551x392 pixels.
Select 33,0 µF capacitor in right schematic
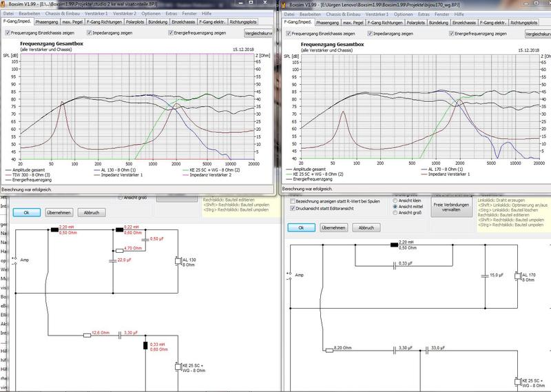(427, 350)
